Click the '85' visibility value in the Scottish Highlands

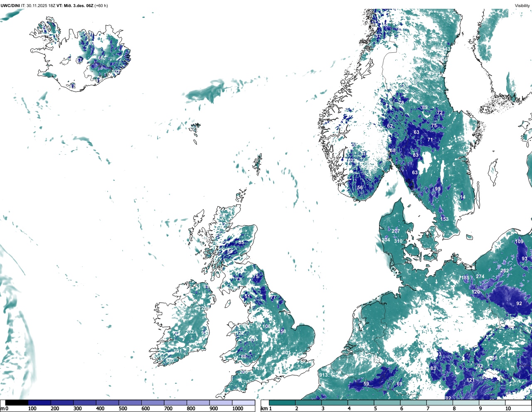point(241,242)
